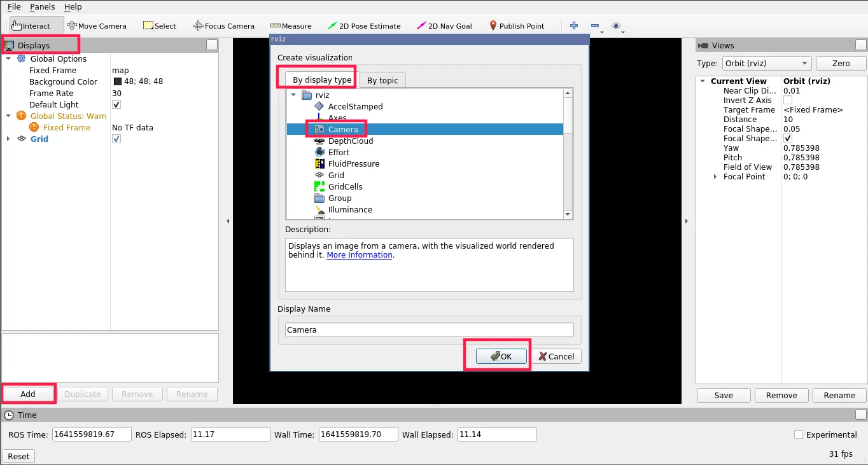This screenshot has height=465, width=868.
Task: Confirm with the OK button
Action: (501, 356)
